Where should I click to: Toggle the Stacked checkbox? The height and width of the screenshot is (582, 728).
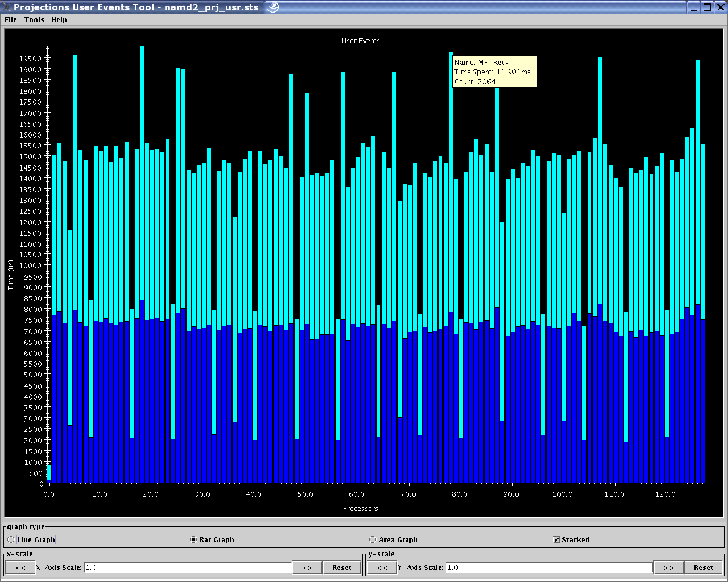[556, 539]
